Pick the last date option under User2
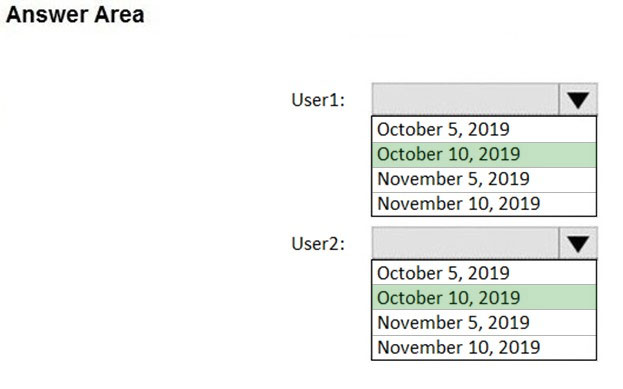Image resolution: width=623 pixels, height=389 pixels. tap(484, 348)
